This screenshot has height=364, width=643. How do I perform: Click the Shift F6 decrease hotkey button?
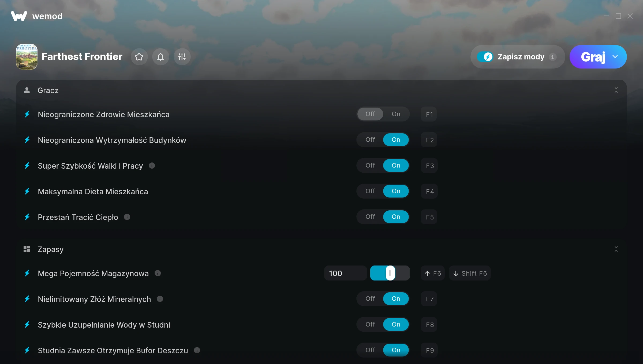[x=470, y=273]
